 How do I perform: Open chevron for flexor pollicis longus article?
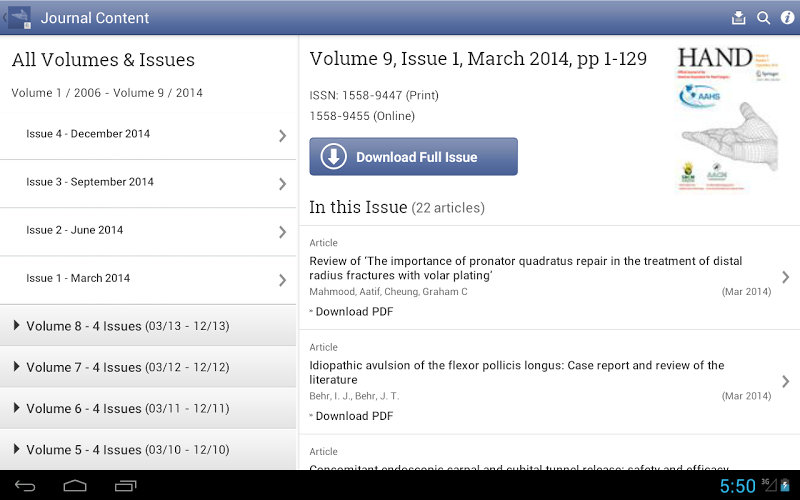coord(785,381)
